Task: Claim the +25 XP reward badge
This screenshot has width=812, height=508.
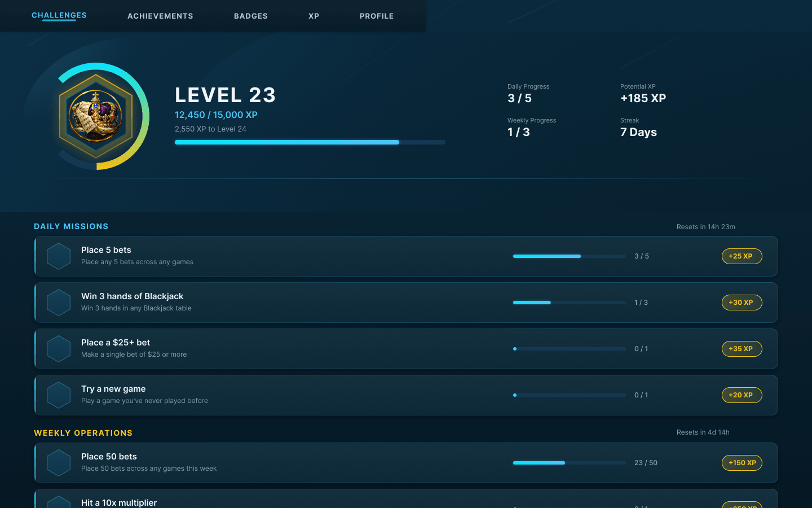Action: [742, 256]
